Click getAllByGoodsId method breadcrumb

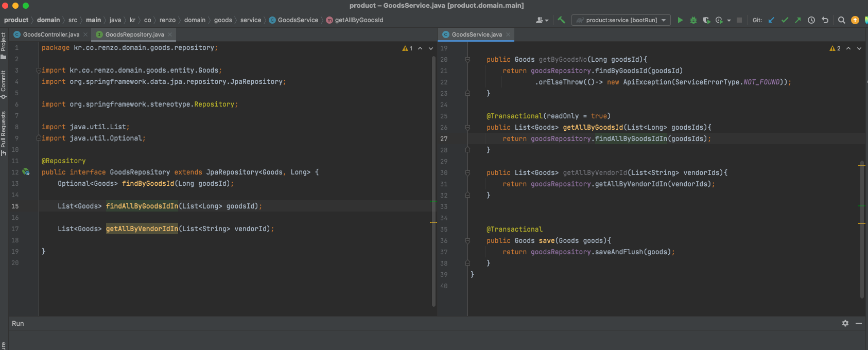[x=355, y=20]
